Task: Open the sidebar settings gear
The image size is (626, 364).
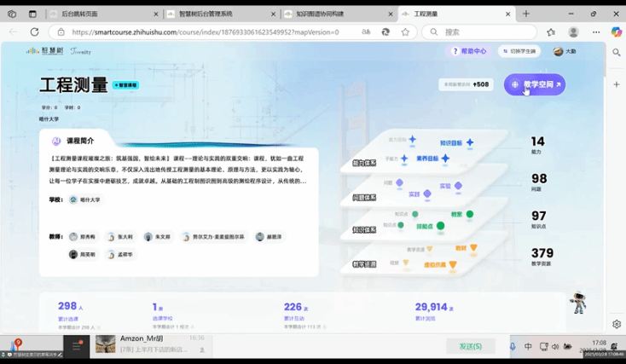Action: tap(616, 324)
